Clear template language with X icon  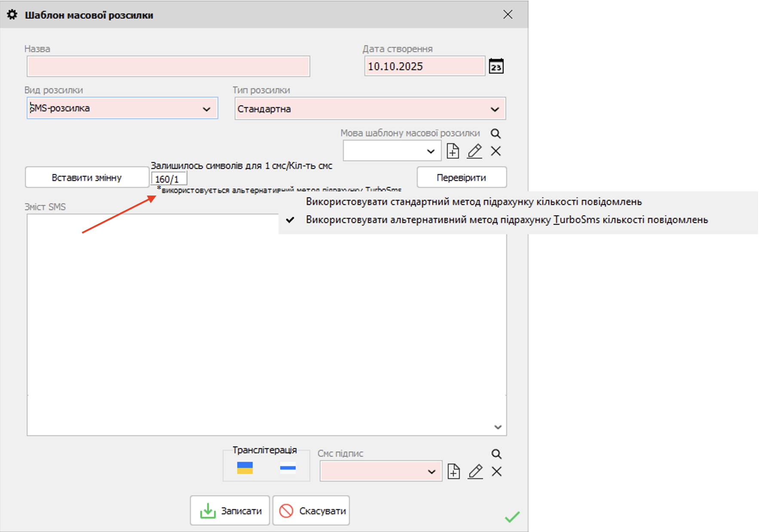pos(496,151)
